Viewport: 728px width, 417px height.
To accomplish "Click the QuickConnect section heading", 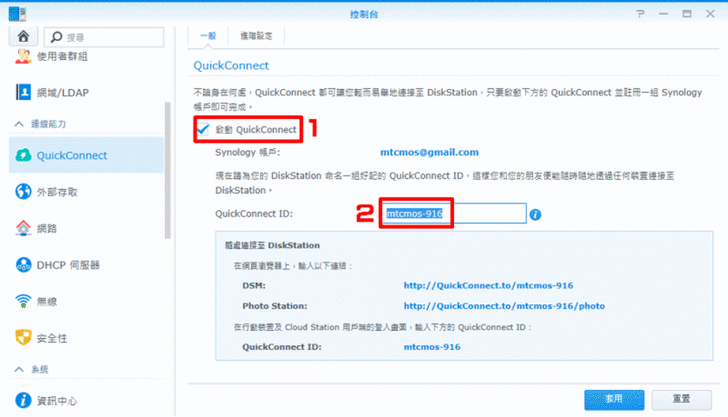I will [x=231, y=65].
